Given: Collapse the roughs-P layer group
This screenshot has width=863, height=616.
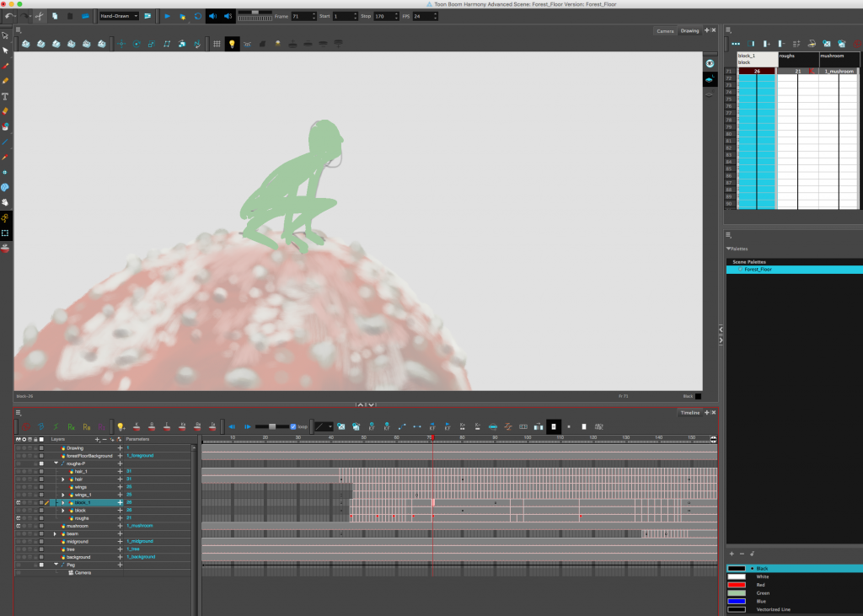Looking at the screenshot, I should (56, 463).
